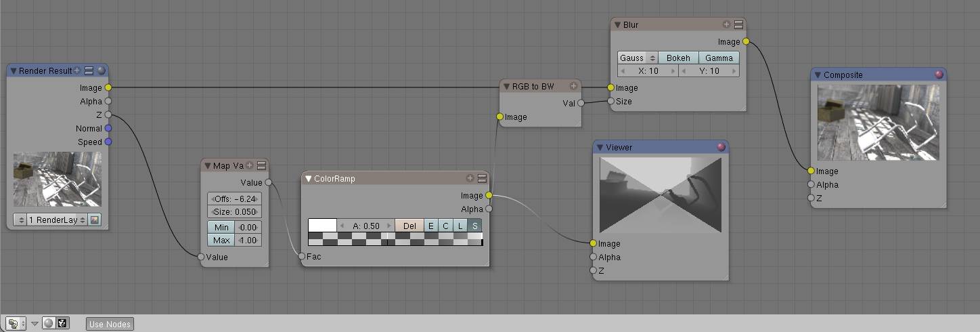Open the Gauss filter type dropdown
Image resolution: width=980 pixels, height=332 pixels.
coord(638,58)
